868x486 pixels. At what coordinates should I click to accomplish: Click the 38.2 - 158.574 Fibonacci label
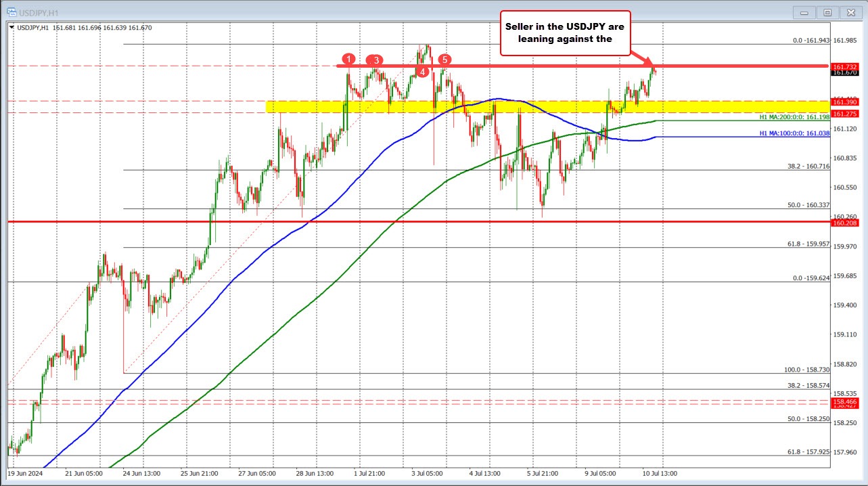click(809, 385)
